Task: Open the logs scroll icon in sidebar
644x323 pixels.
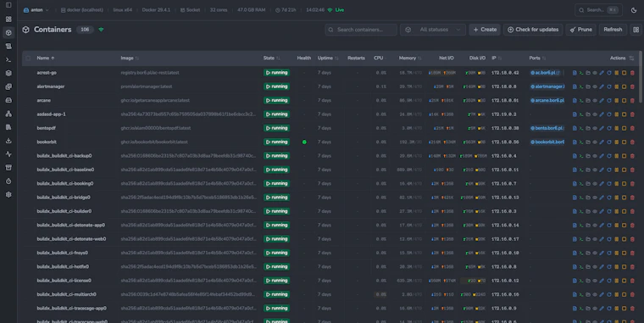Action: click(x=8, y=46)
